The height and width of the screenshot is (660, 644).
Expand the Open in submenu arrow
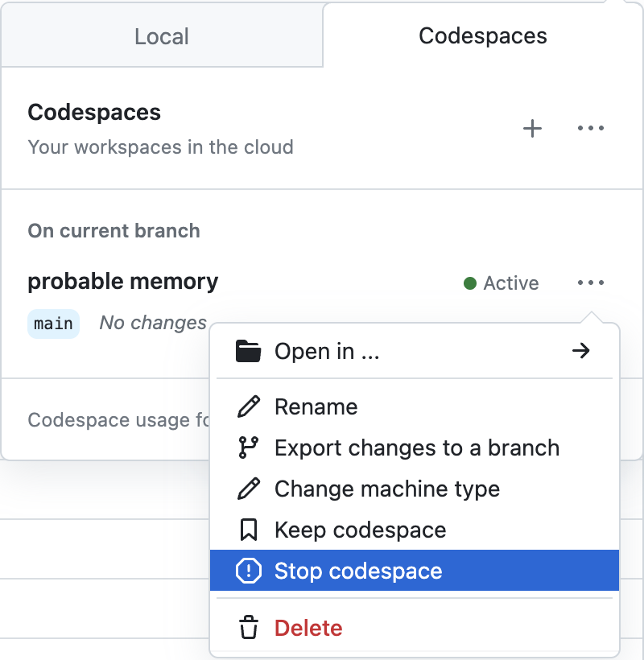[x=580, y=351]
